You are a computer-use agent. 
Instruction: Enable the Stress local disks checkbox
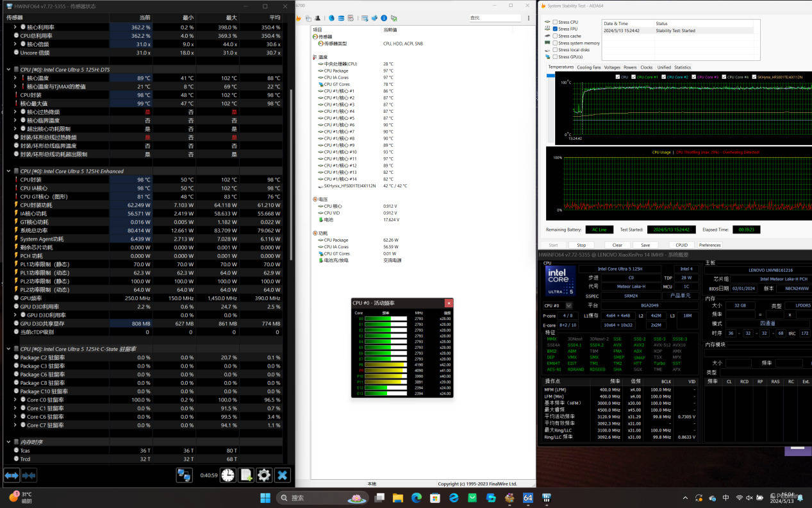[555, 50]
